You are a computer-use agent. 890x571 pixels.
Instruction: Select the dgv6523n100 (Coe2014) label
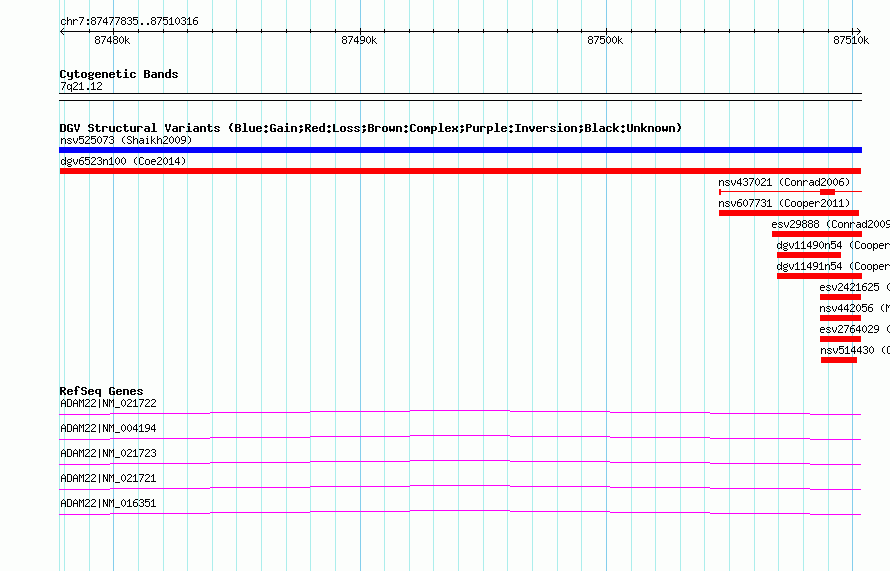click(x=123, y=161)
